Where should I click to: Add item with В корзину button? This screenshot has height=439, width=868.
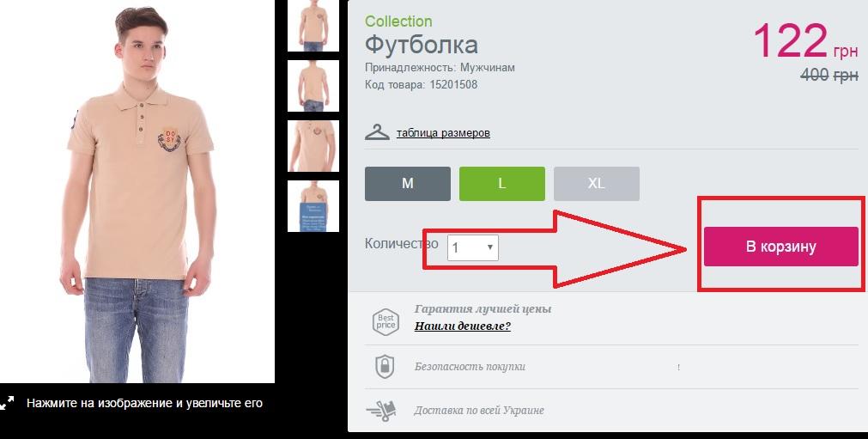tap(781, 247)
